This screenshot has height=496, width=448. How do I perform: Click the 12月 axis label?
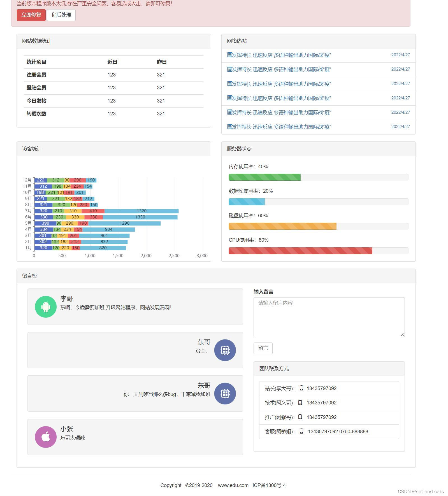pos(27,180)
